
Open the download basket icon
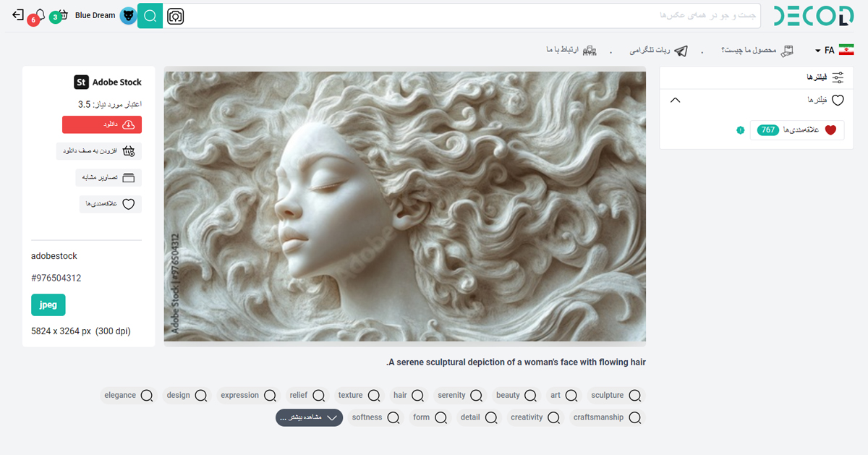point(63,15)
